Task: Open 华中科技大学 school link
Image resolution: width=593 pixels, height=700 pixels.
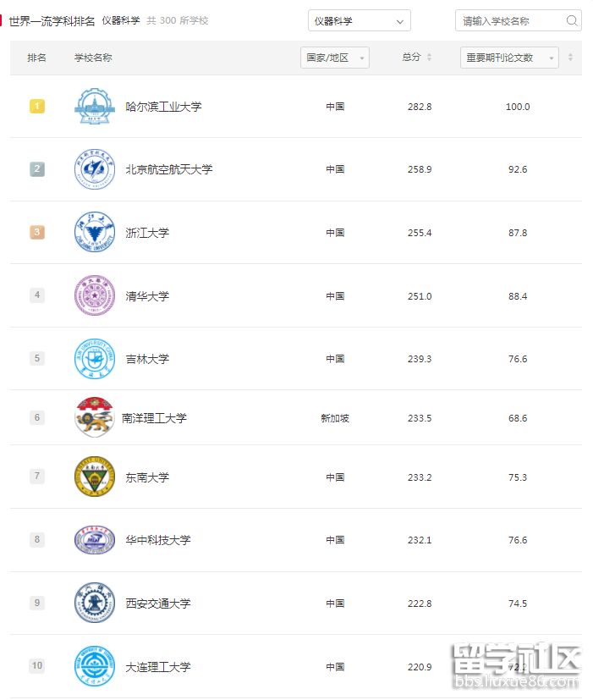Action: pos(158,539)
